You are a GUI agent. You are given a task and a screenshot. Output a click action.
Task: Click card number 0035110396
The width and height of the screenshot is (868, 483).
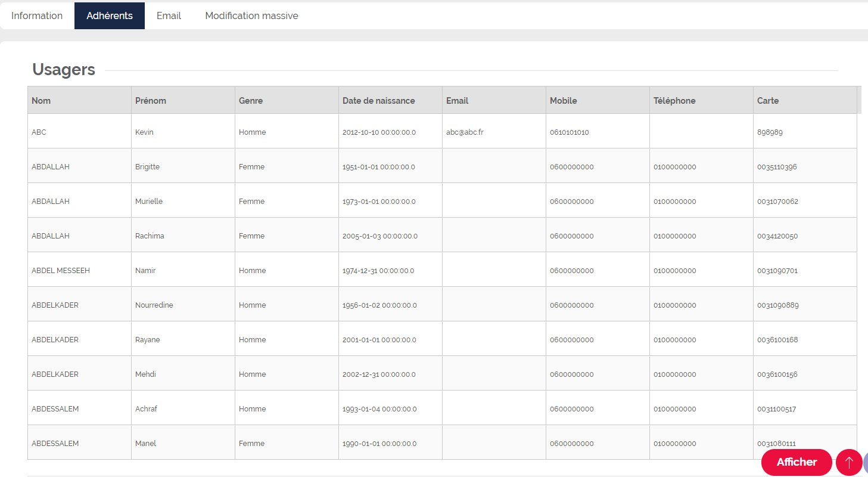coord(777,167)
